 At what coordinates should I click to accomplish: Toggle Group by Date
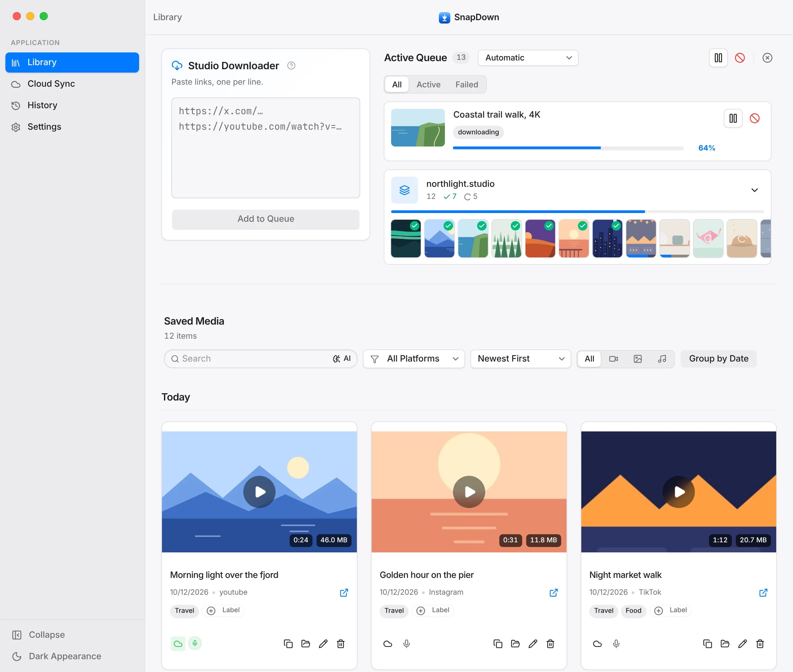pos(718,359)
